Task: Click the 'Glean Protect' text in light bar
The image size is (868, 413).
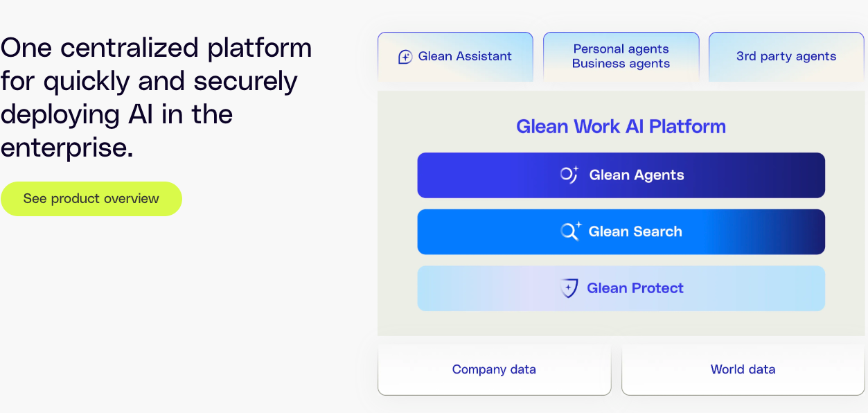Action: pyautogui.click(x=635, y=288)
